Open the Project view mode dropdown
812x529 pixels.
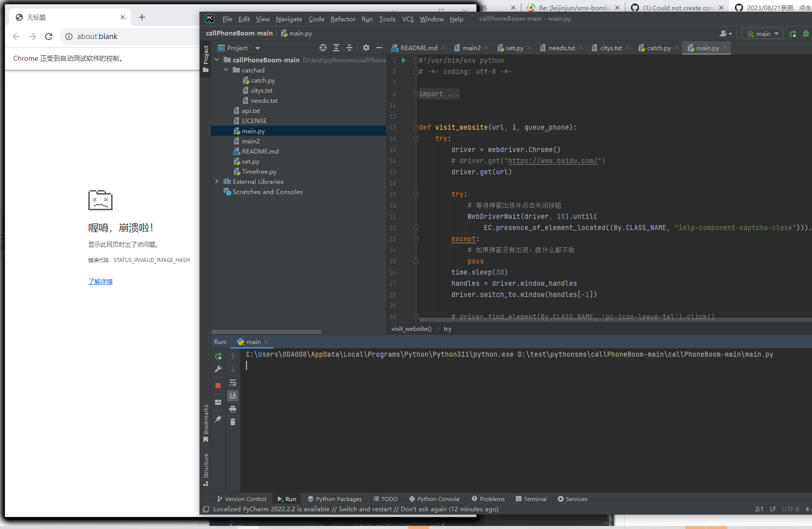tap(258, 48)
